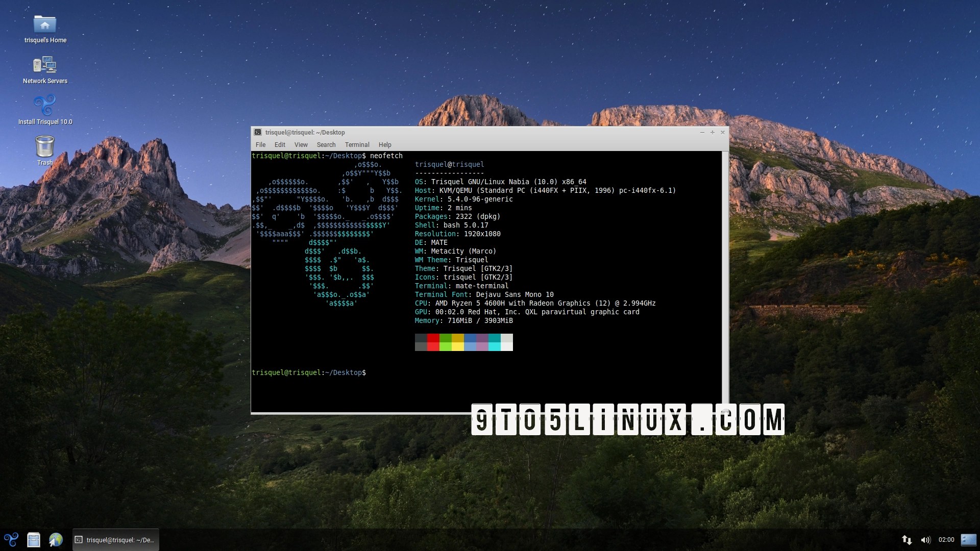
Task: Launch the Install Trisquel 10.0 installer
Action: (x=45, y=106)
